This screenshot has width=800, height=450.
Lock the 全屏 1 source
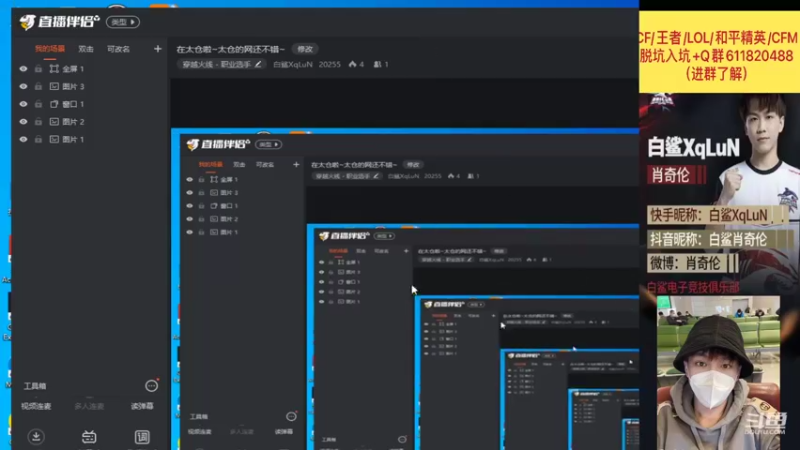tap(38, 69)
